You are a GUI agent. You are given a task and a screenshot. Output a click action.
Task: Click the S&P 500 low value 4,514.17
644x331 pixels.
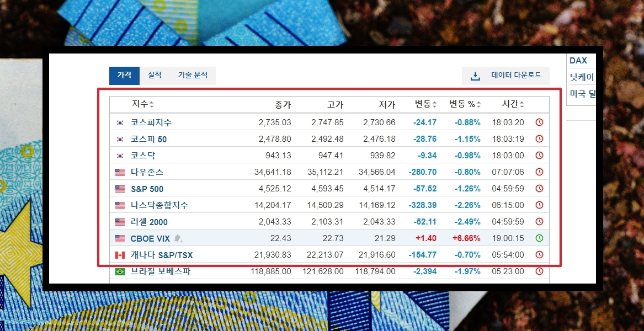point(380,189)
